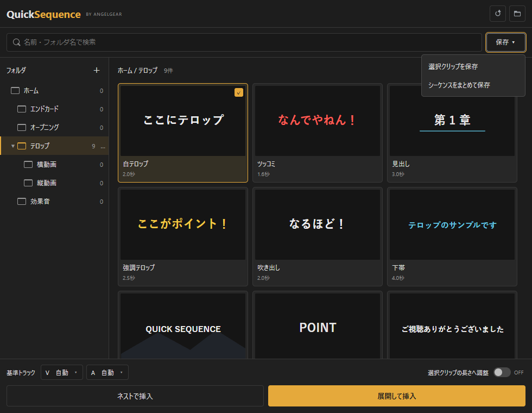Click the エンドカード folder icon
The width and height of the screenshot is (532, 413).
click(22, 109)
